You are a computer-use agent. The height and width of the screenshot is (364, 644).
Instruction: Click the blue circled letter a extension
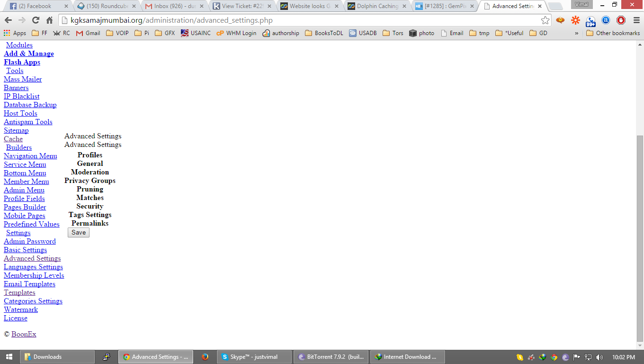pos(606,20)
